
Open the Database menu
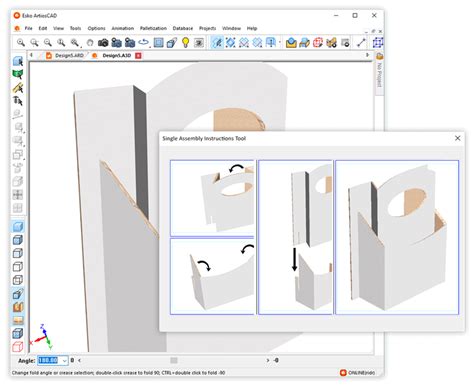(x=183, y=28)
